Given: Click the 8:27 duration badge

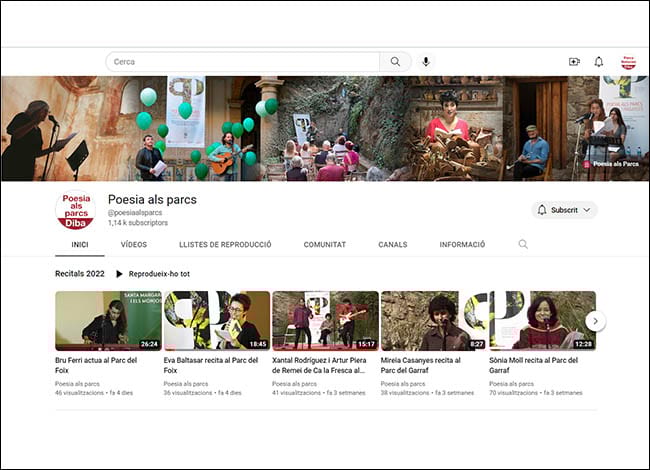Looking at the screenshot, I should pos(477,344).
